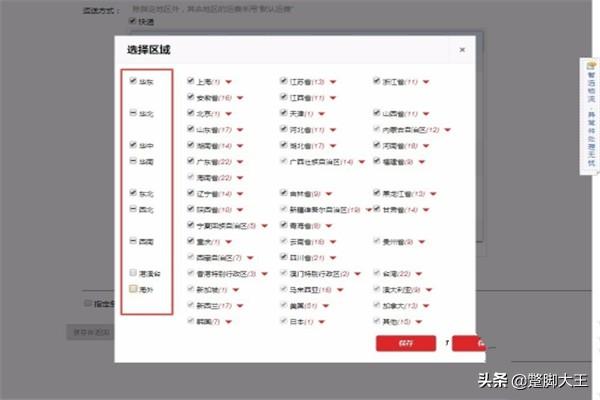Open the 河南省 dropdown arrow
Image resolution: width=600 pixels, height=400 pixels.
click(x=426, y=146)
